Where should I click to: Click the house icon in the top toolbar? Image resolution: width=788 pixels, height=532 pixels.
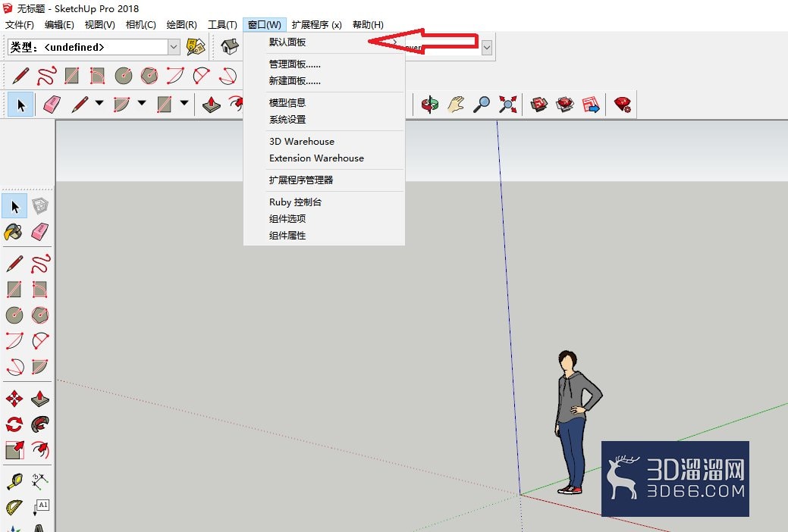click(230, 47)
